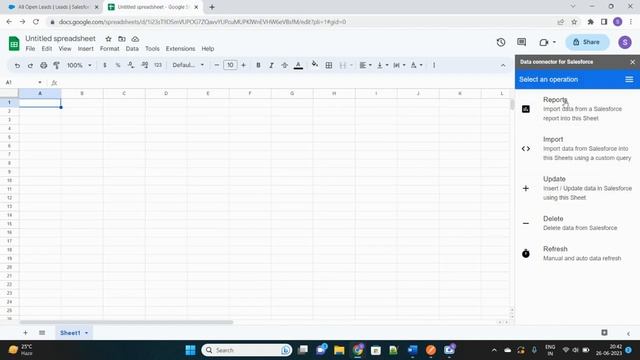
Task: Open the File menu
Action: [x=30, y=49]
